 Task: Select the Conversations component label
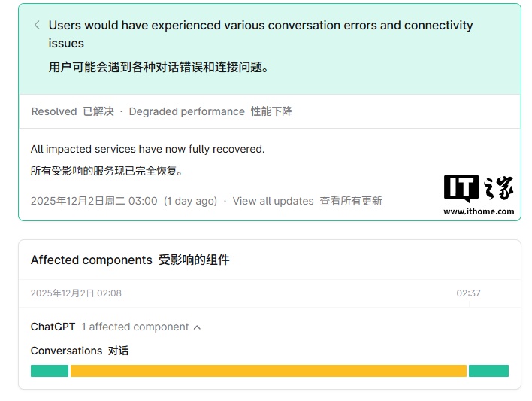pyautogui.click(x=66, y=351)
